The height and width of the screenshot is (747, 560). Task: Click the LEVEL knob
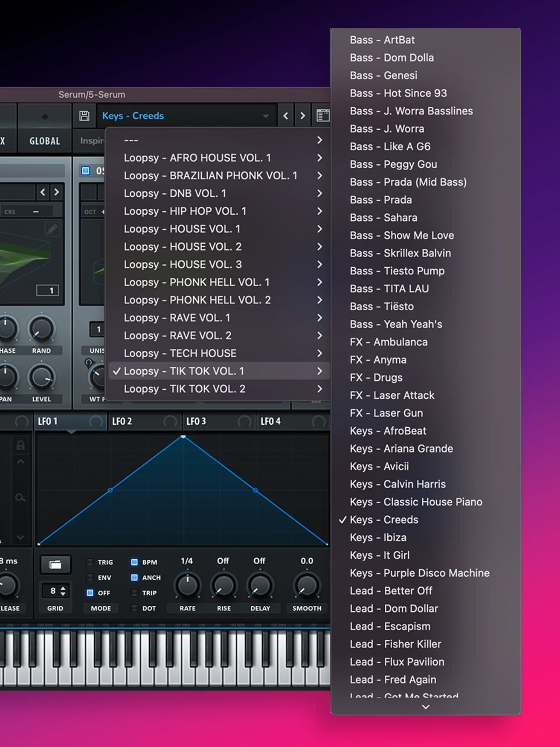pos(41,377)
